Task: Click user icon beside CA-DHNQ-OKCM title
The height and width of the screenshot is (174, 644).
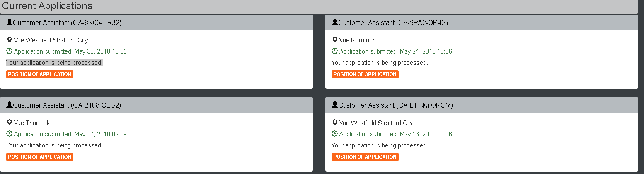Action: 335,105
